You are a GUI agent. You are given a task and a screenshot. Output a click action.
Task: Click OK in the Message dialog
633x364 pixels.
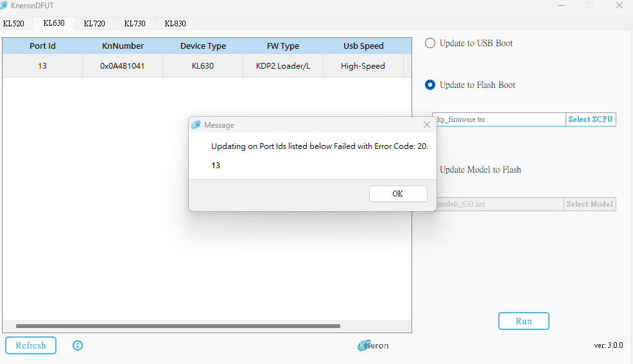coord(398,194)
